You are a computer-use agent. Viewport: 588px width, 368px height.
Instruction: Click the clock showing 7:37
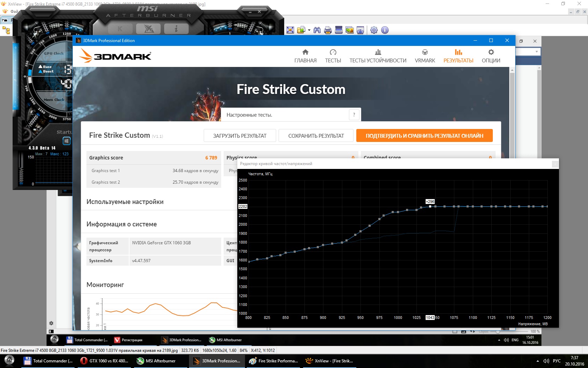click(574, 361)
